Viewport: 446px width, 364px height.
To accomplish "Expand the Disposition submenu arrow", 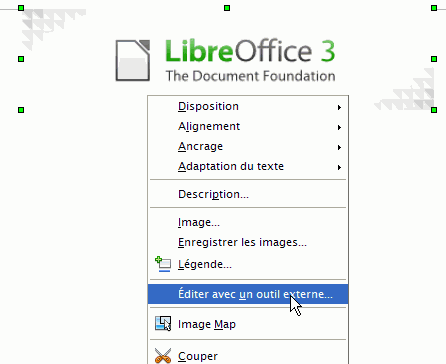I will point(339,107).
